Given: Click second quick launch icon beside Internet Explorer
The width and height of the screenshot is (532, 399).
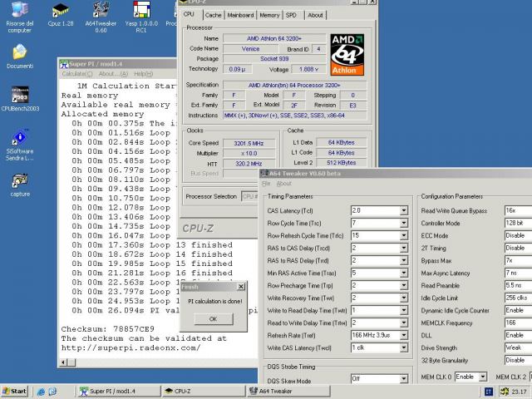Looking at the screenshot, I should tap(52, 392).
